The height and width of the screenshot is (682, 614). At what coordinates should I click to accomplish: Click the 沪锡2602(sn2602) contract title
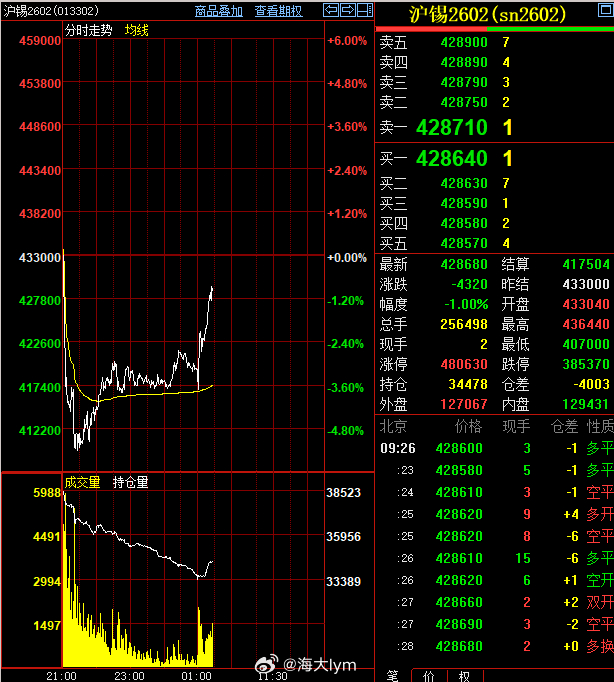(487, 14)
